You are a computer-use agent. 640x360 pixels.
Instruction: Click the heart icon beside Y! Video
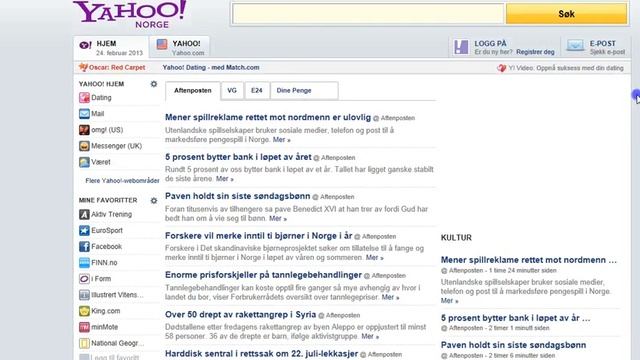click(502, 68)
